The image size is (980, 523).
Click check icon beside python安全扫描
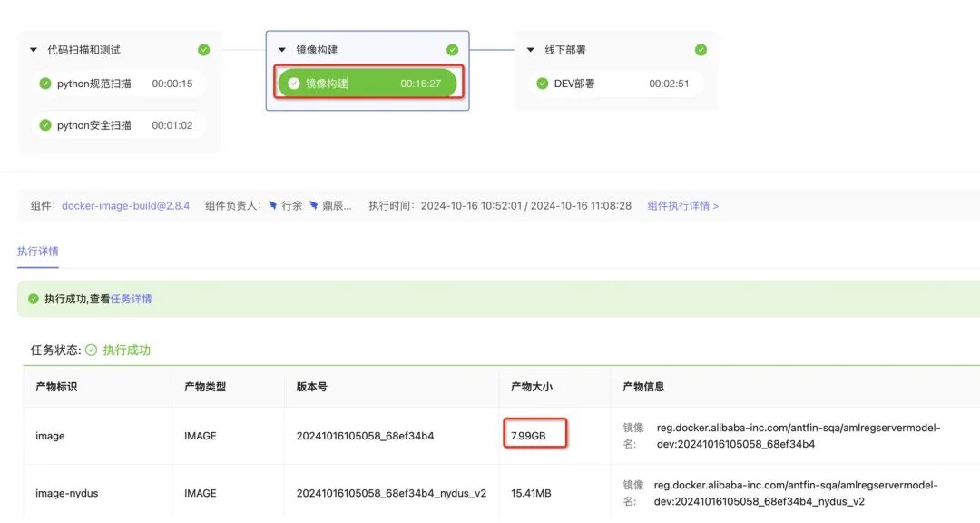45,125
